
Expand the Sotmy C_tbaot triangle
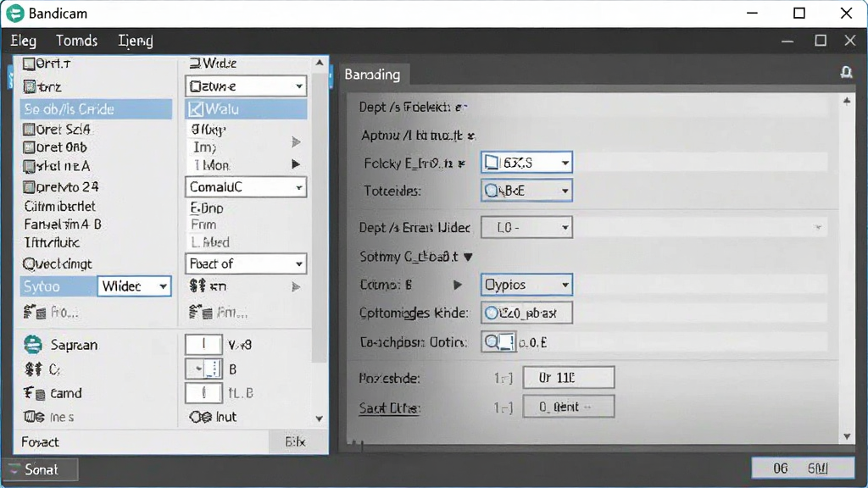(x=468, y=257)
